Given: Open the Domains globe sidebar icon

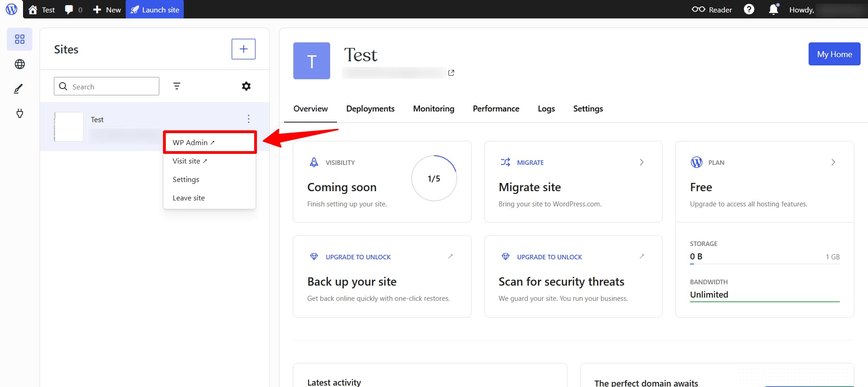Looking at the screenshot, I should click(19, 64).
